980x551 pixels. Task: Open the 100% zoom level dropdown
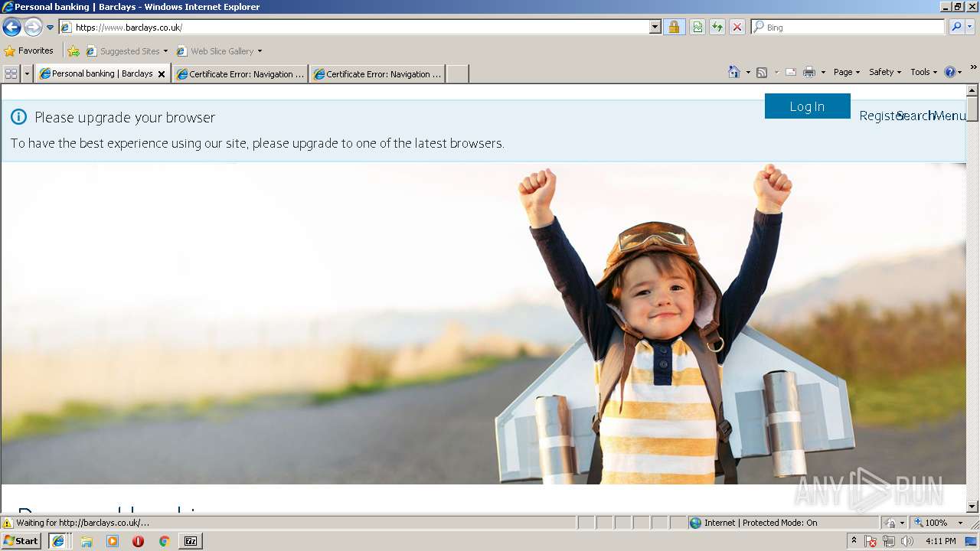pyautogui.click(x=961, y=523)
